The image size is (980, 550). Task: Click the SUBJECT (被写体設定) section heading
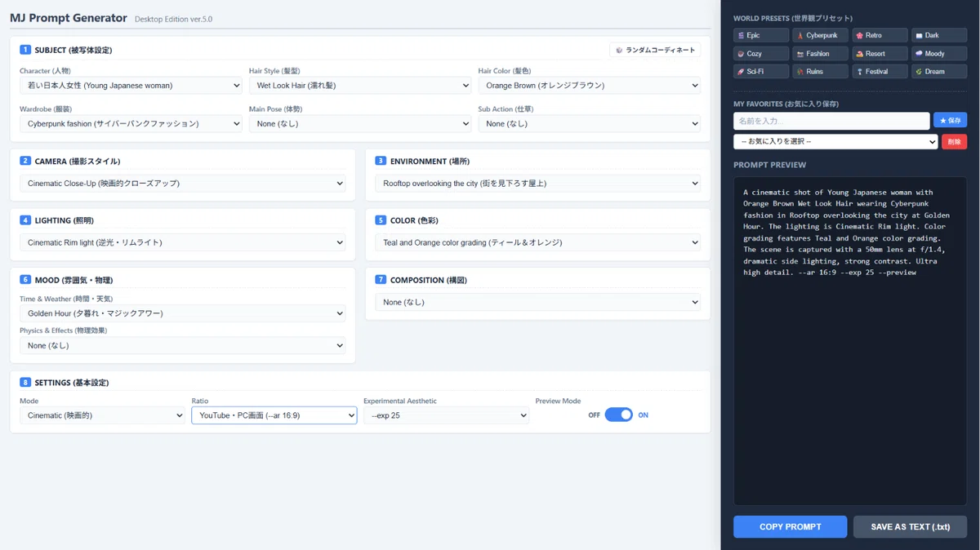[x=73, y=50]
